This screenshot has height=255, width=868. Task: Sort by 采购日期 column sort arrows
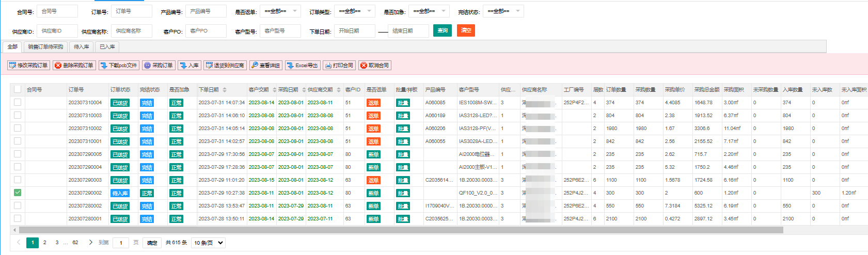[x=304, y=90]
